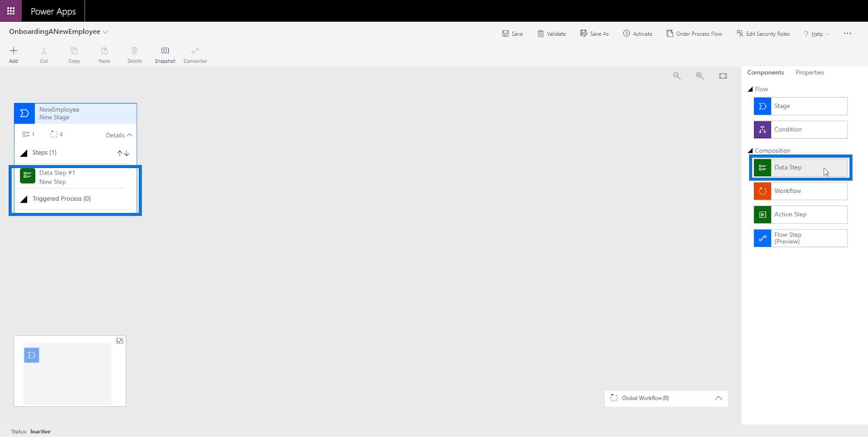Click the Status Inactive text
The width and height of the screenshot is (868, 437).
tap(31, 432)
